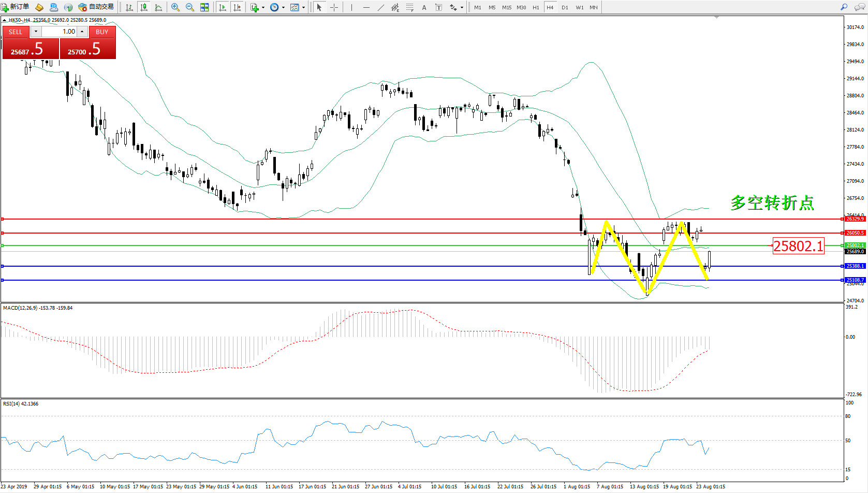Click the zoom out magnifier icon

(x=189, y=7)
